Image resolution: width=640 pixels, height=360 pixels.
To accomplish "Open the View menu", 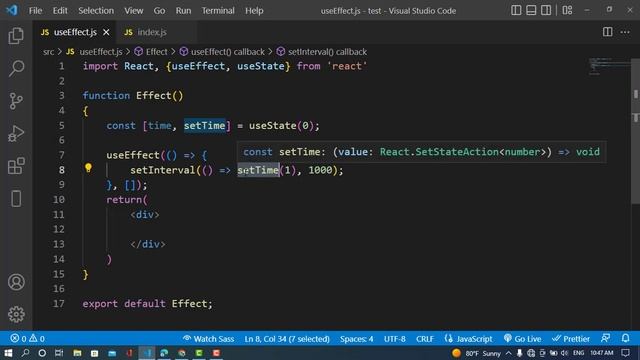I will 133,11.
